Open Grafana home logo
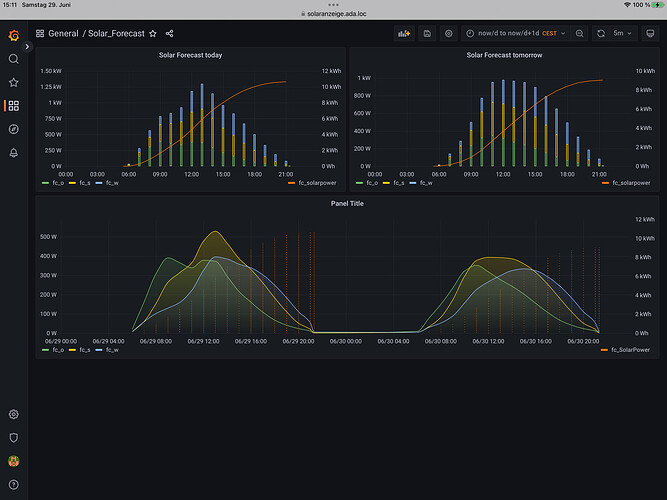This screenshot has width=667, height=500. click(x=14, y=35)
